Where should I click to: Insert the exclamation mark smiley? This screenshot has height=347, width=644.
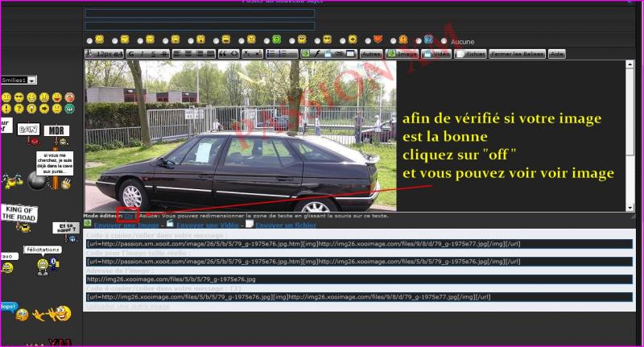click(x=6, y=109)
